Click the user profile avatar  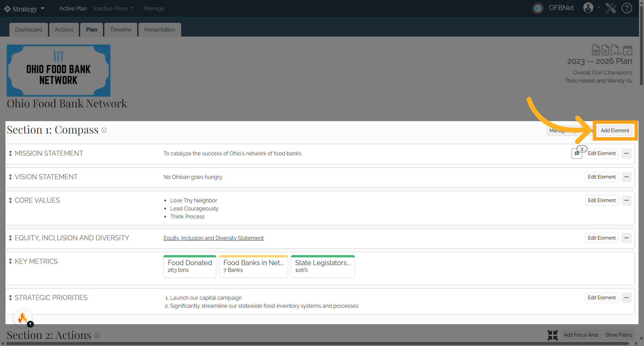(x=588, y=8)
